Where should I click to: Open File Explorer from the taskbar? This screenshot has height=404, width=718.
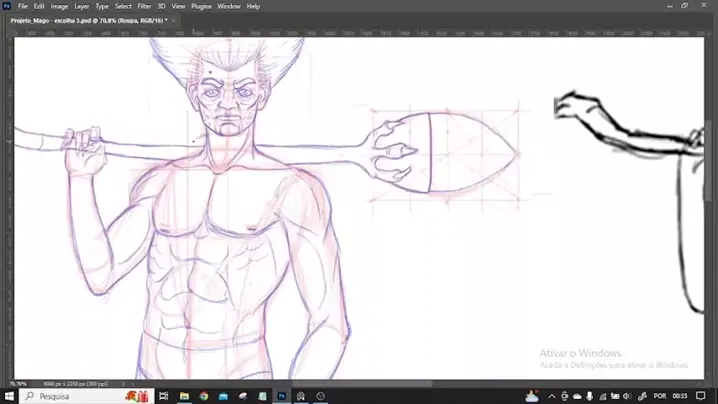point(183,396)
